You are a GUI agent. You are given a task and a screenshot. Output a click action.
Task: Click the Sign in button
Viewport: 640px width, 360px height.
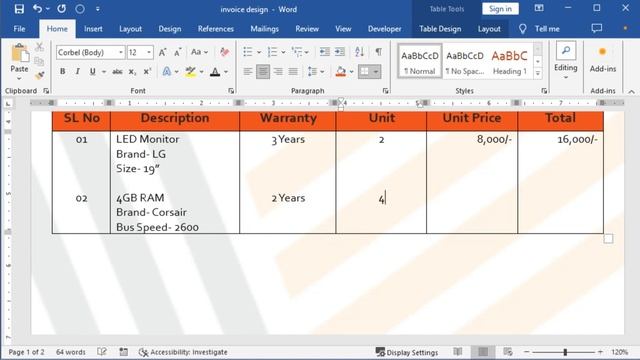(x=500, y=9)
